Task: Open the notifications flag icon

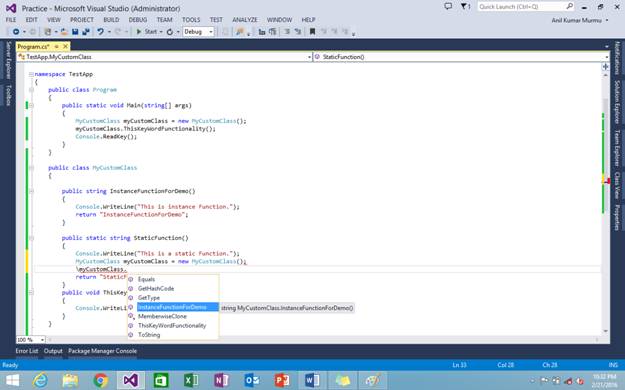Action: coord(465,6)
